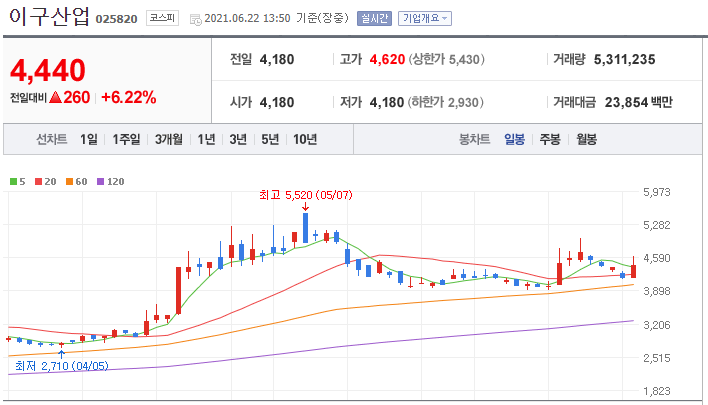708x405 pixels.
Task: Switch to 월봉 monthly candle chart
Action: point(586,139)
